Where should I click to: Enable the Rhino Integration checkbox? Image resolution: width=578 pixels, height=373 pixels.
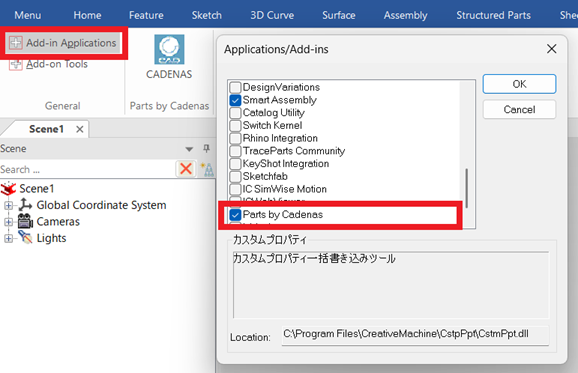pos(235,138)
